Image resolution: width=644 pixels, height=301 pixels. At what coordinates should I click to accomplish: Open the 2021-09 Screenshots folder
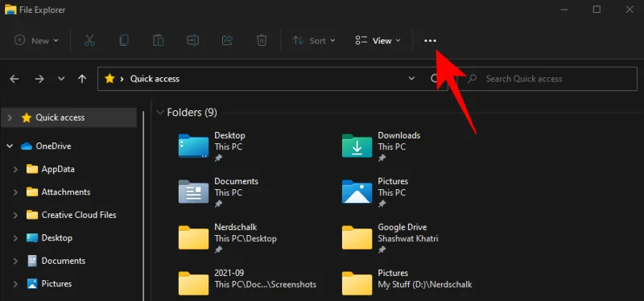click(193, 283)
